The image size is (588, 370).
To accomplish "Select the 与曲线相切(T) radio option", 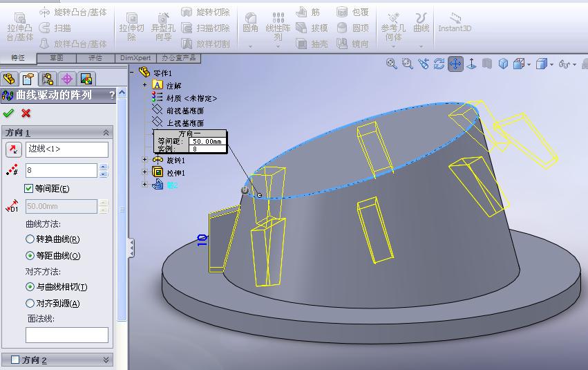I will (30, 287).
